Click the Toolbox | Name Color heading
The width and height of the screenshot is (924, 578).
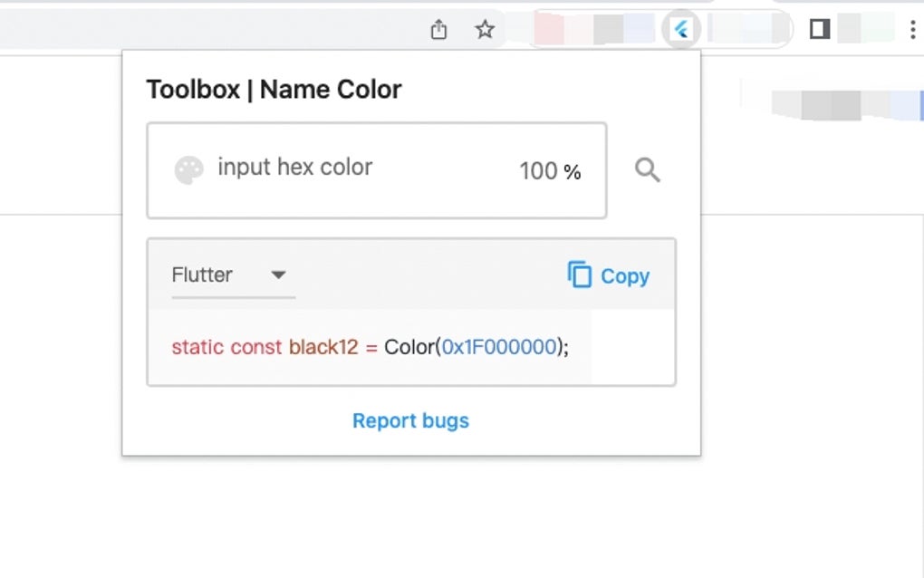point(274,89)
